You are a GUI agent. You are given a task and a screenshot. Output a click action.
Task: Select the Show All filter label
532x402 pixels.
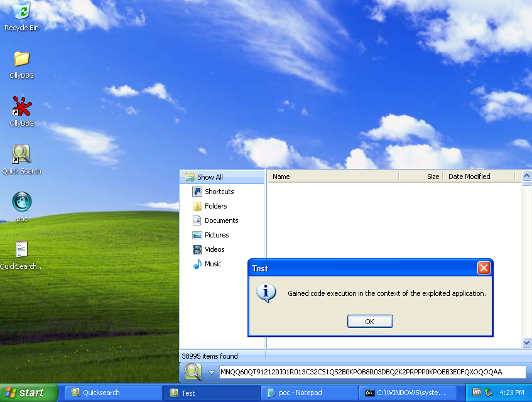pyautogui.click(x=210, y=177)
